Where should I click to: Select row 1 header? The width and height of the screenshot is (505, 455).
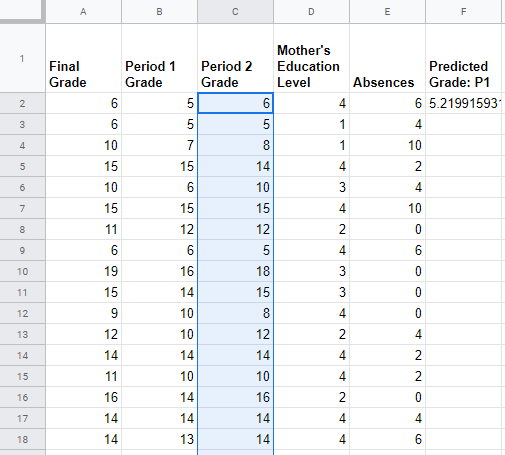(22, 58)
